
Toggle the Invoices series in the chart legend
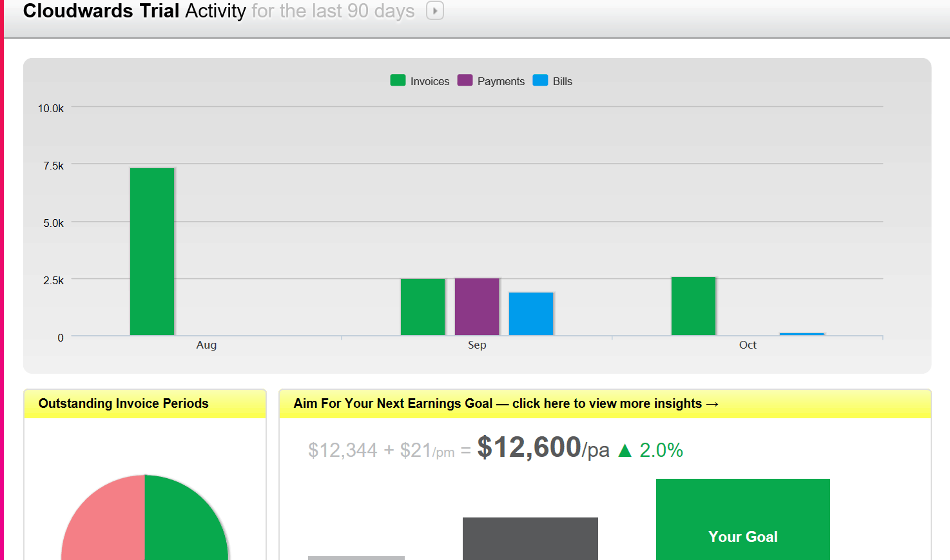pos(420,81)
